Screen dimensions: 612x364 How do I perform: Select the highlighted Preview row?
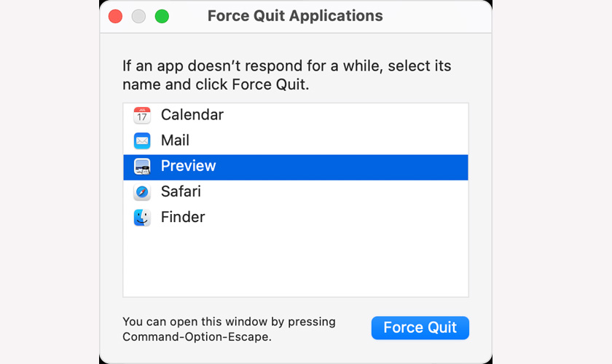click(x=296, y=167)
